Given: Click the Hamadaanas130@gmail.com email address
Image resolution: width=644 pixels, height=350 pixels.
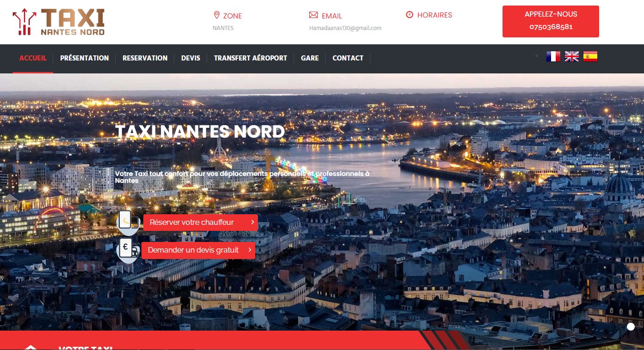Looking at the screenshot, I should (x=345, y=28).
